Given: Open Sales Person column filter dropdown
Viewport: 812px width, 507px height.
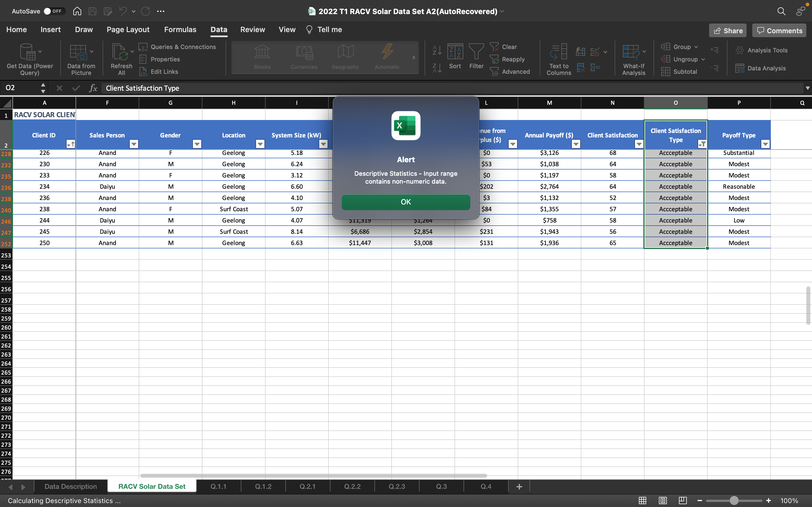Looking at the screenshot, I should [134, 144].
